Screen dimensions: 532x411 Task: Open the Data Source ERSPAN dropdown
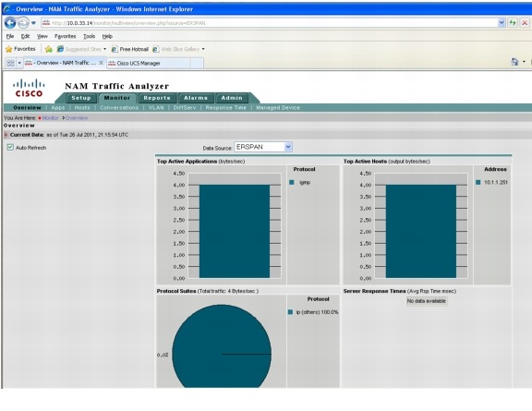point(263,147)
